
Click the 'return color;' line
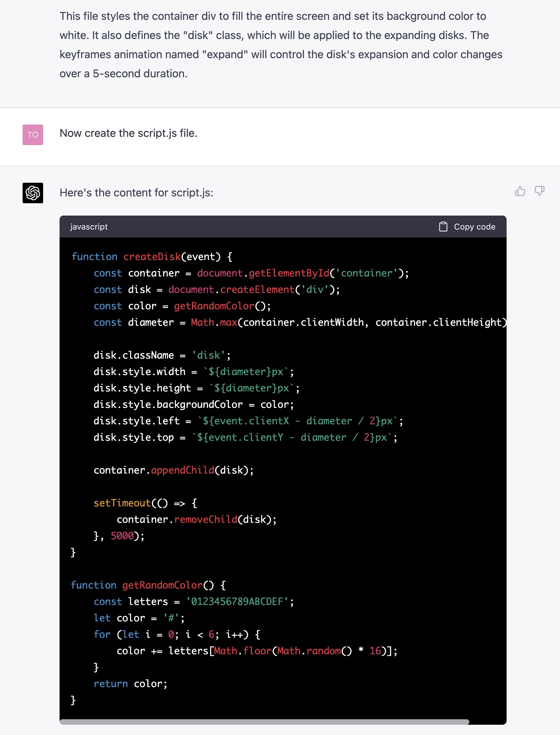(x=130, y=684)
